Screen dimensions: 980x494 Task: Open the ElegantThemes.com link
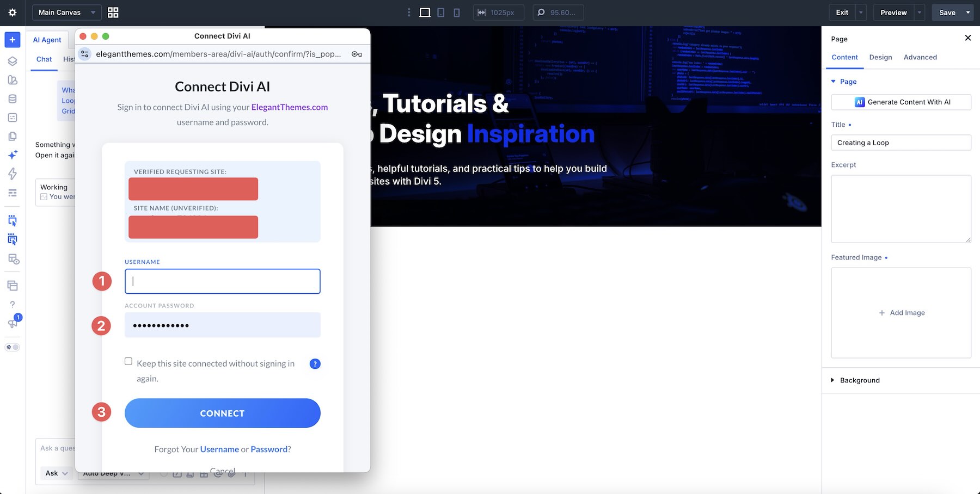[x=290, y=107]
